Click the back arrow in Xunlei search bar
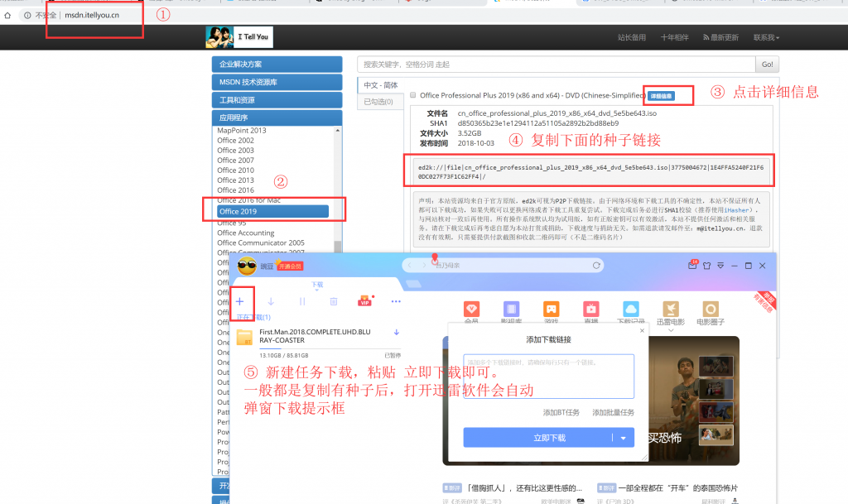Viewport: 848px width, 504px height. [410, 265]
